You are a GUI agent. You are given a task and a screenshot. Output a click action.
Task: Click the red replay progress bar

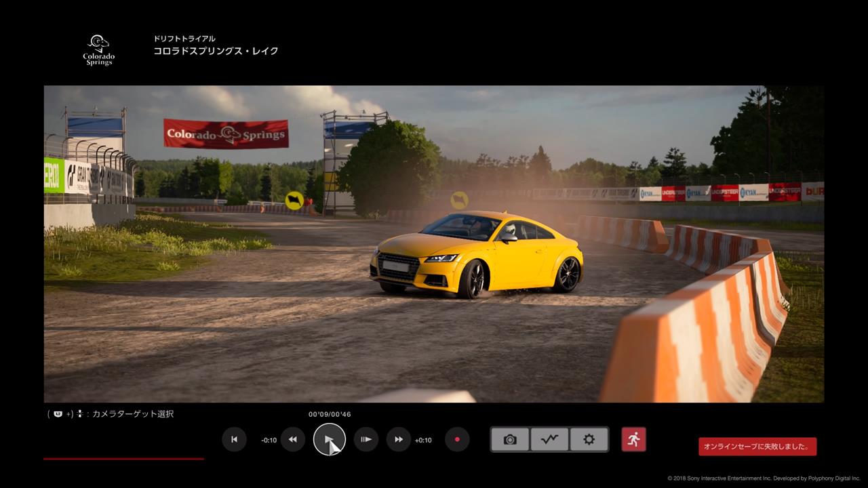[123, 459]
